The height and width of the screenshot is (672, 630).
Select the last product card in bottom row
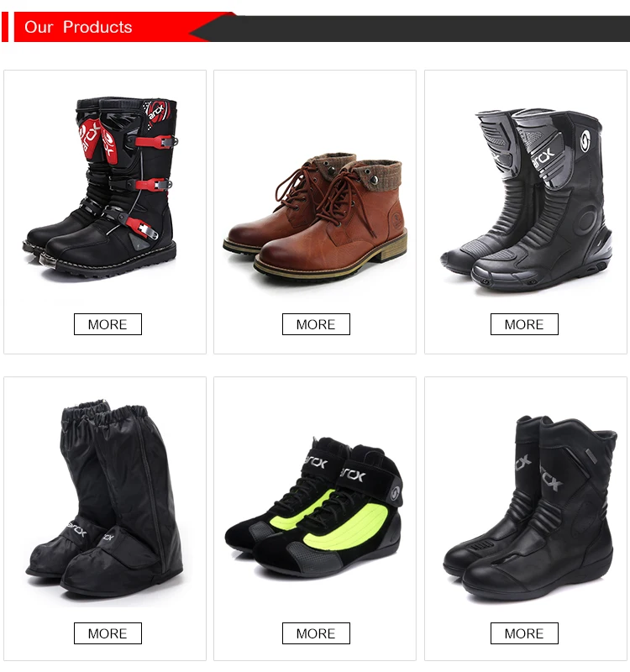[526, 518]
